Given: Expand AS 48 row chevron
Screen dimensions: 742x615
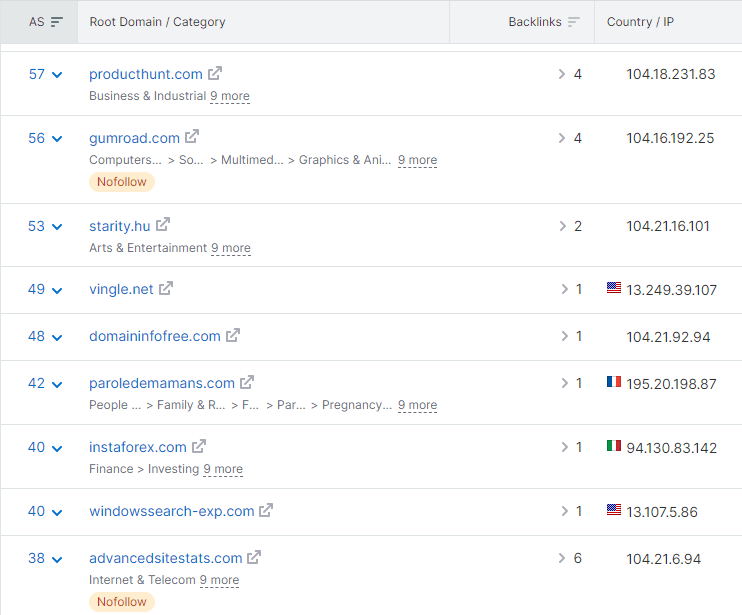Looking at the screenshot, I should click(x=57, y=337).
